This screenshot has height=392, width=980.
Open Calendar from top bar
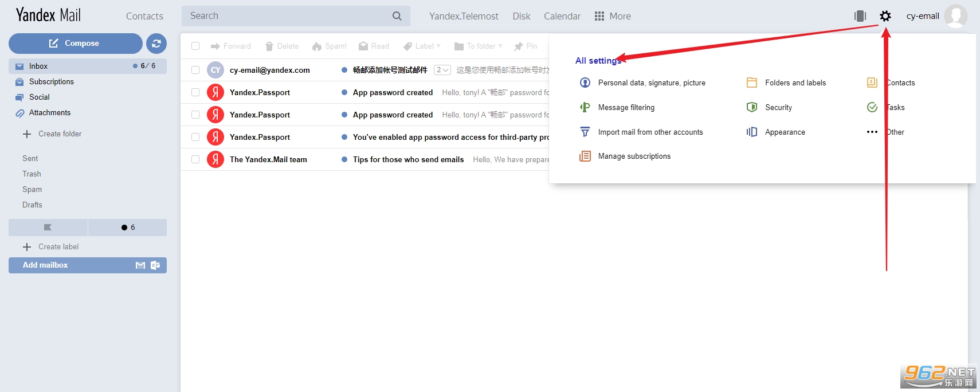(x=562, y=16)
